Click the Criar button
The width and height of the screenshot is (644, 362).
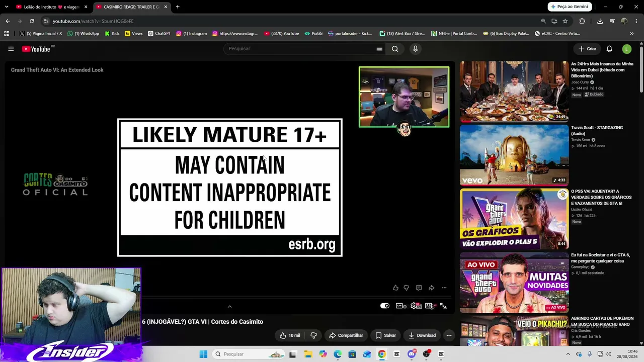tap(587, 49)
